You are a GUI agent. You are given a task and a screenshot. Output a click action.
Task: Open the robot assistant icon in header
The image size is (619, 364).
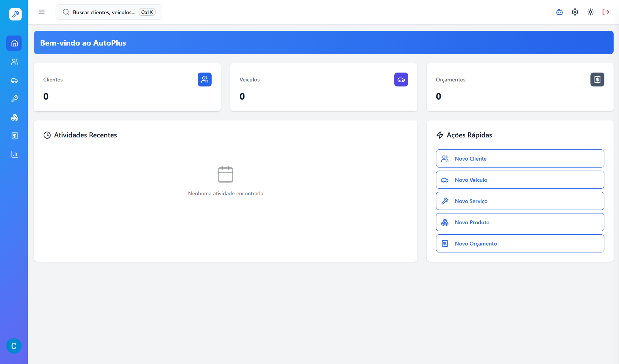tap(560, 12)
